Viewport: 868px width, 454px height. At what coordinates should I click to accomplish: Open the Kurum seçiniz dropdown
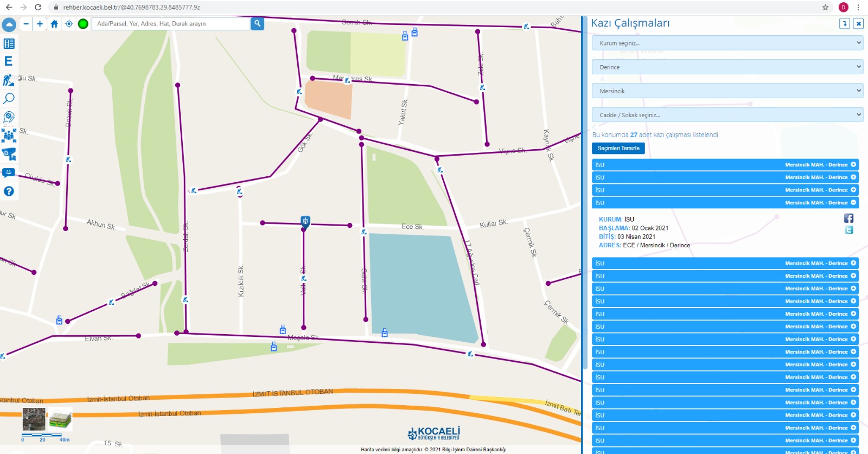(727, 43)
